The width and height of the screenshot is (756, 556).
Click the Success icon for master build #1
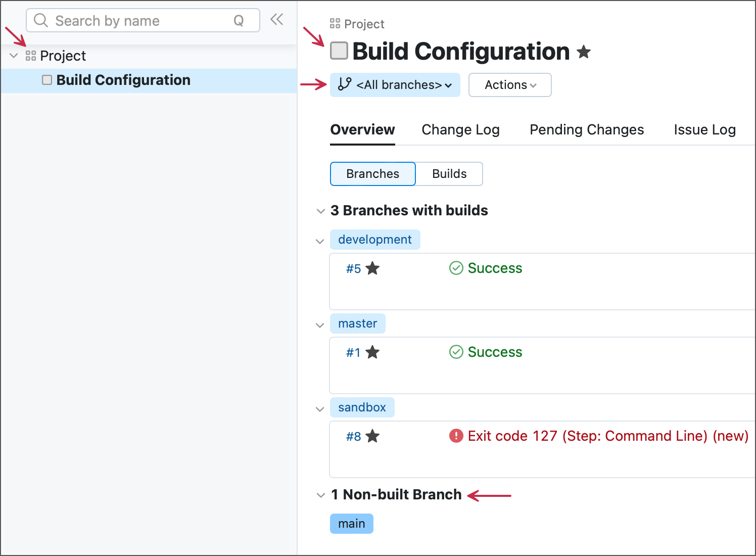point(456,352)
